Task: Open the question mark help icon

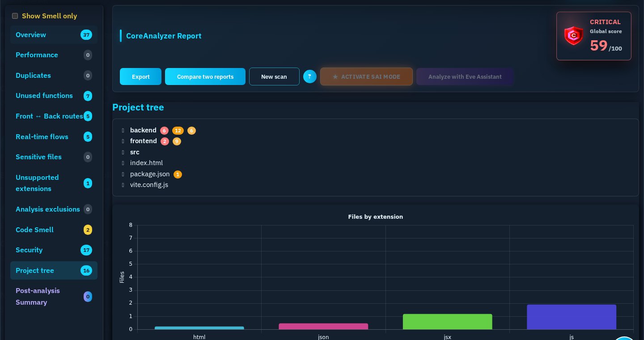Action: click(310, 76)
